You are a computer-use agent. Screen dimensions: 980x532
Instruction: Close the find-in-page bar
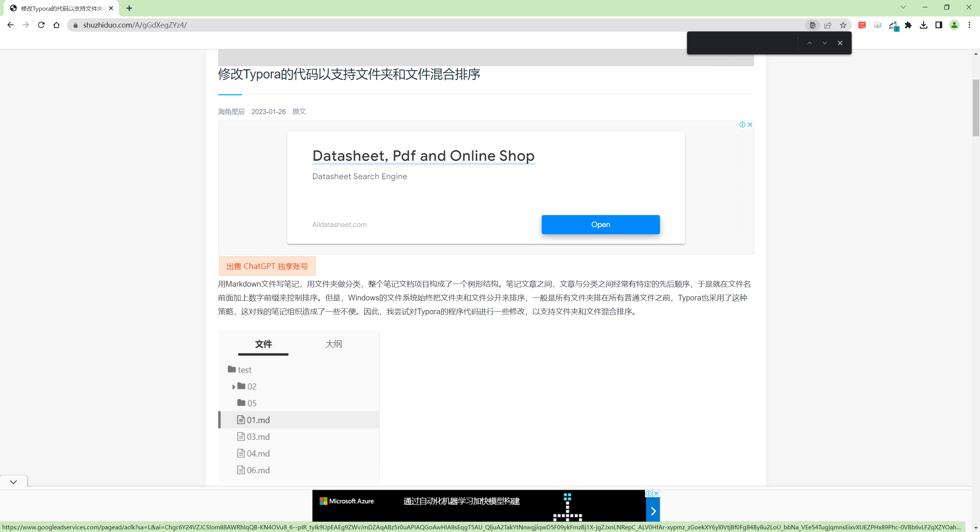(x=840, y=43)
